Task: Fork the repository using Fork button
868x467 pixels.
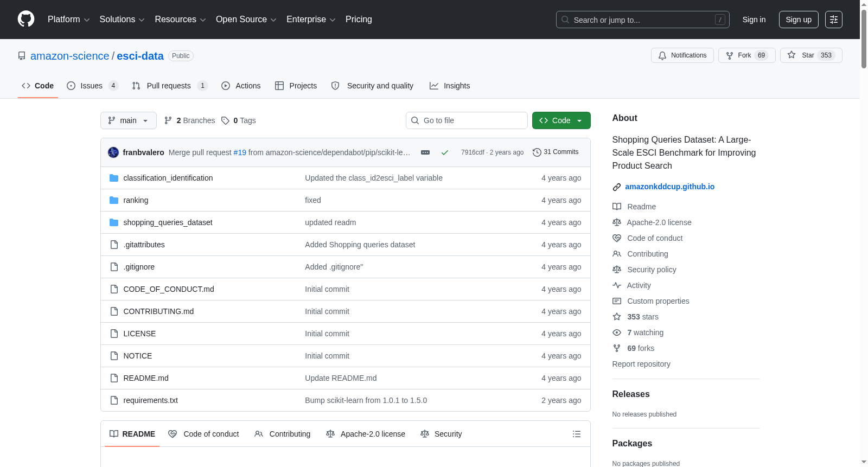Action: [x=747, y=55]
